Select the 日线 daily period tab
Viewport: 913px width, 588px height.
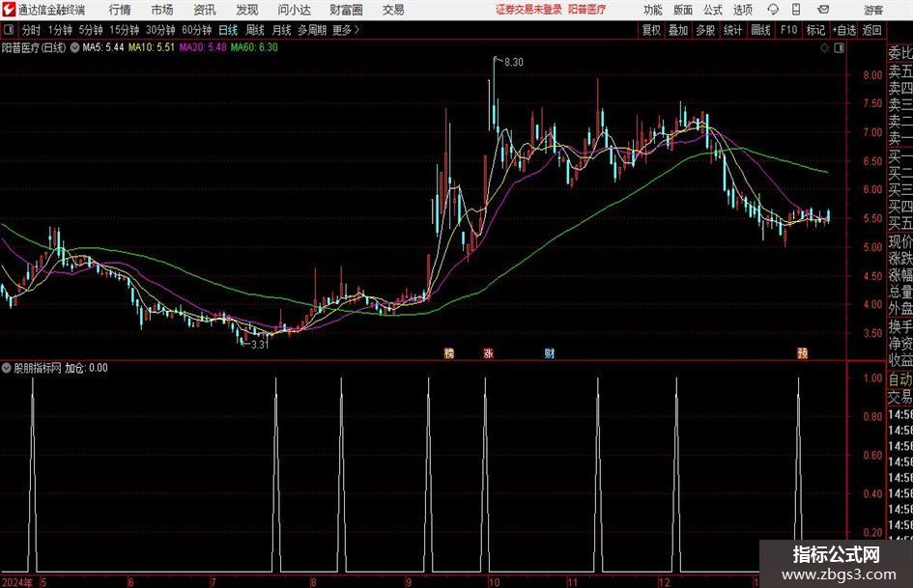coord(228,30)
